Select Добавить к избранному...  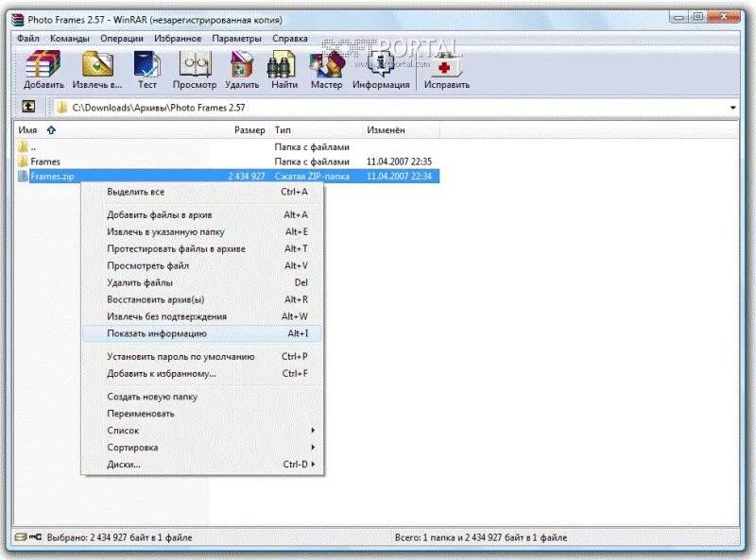[x=202, y=373]
